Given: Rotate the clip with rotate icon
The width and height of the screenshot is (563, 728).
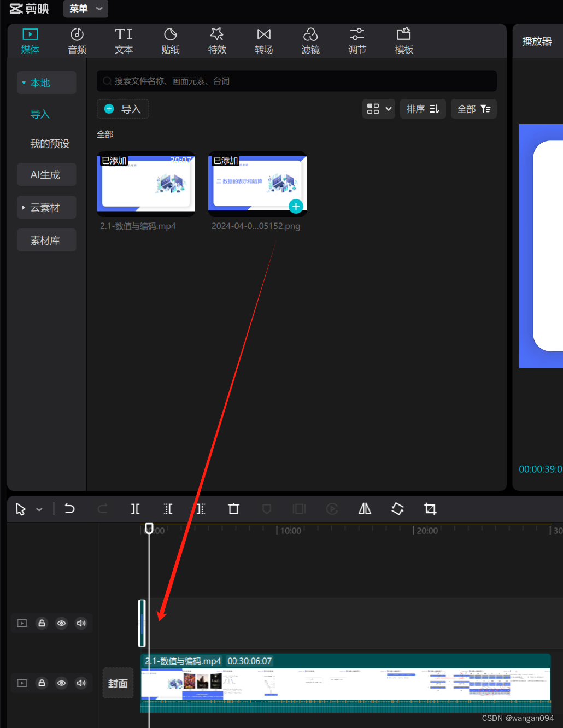Looking at the screenshot, I should coord(397,509).
